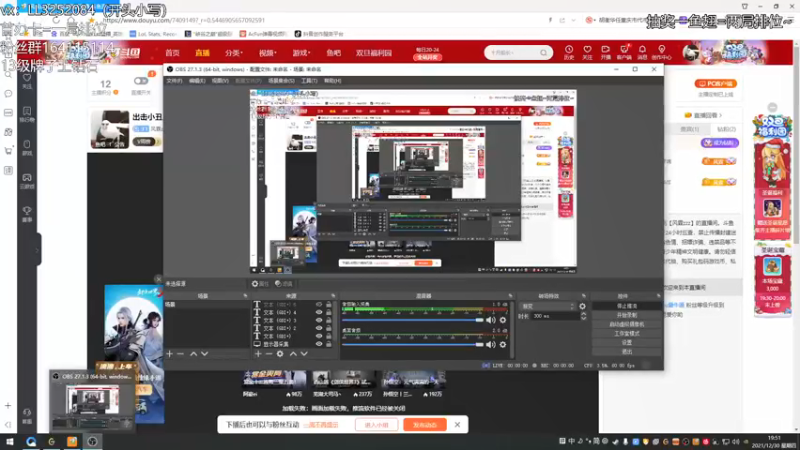Adjust 桌面音频 volume slider

[412, 344]
